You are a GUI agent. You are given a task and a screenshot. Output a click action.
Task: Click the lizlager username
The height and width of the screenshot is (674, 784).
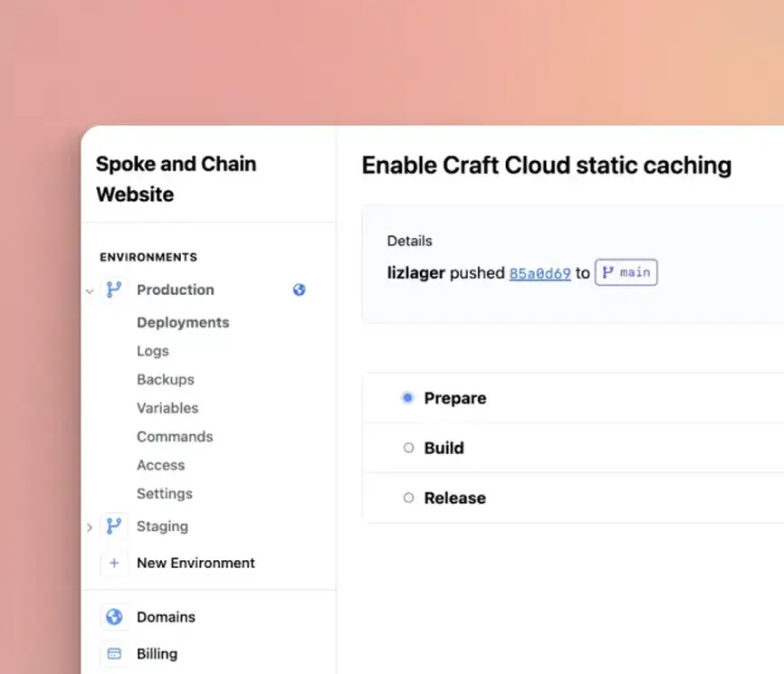pyautogui.click(x=416, y=273)
